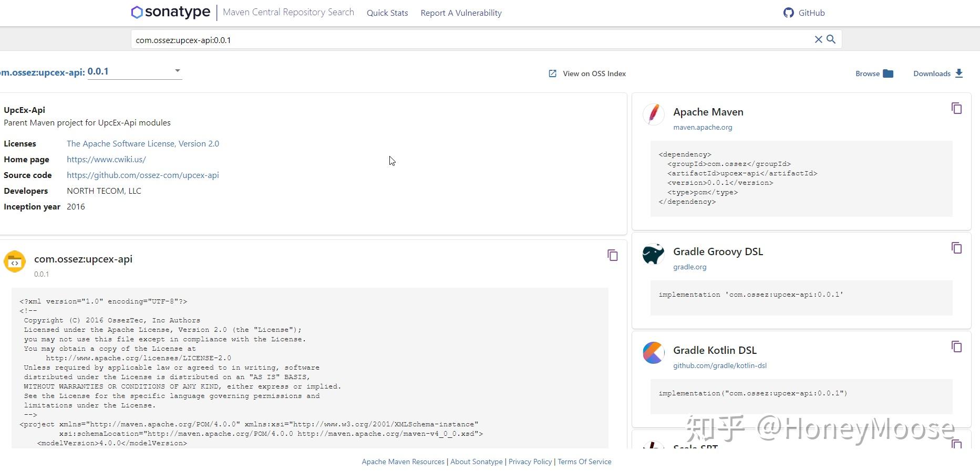Expand the 0.0.1 version dropdown
The image size is (980, 472).
[178, 71]
